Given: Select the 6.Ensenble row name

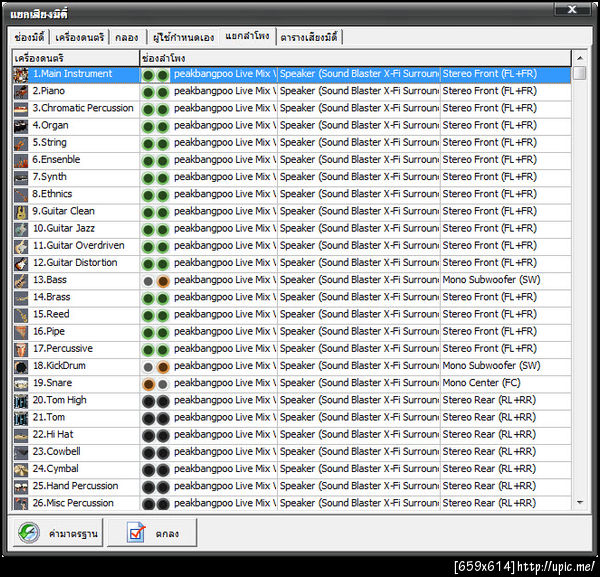Looking at the screenshot, I should [56, 160].
